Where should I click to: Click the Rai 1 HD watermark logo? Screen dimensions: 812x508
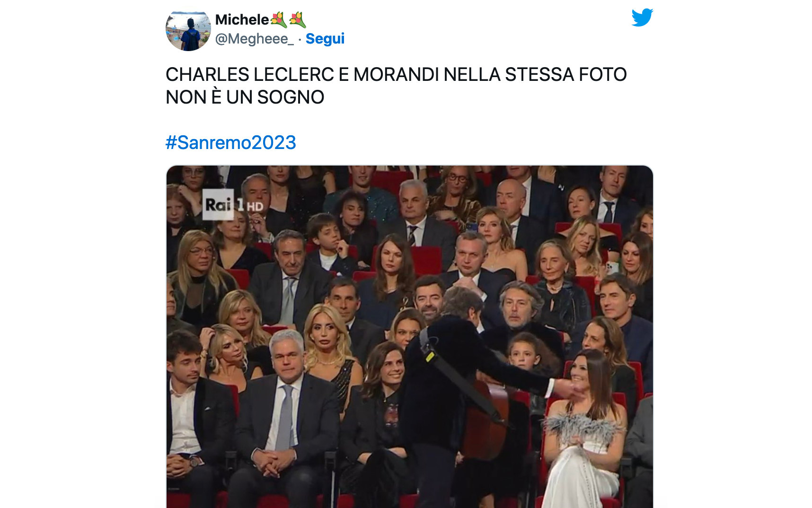point(232,205)
